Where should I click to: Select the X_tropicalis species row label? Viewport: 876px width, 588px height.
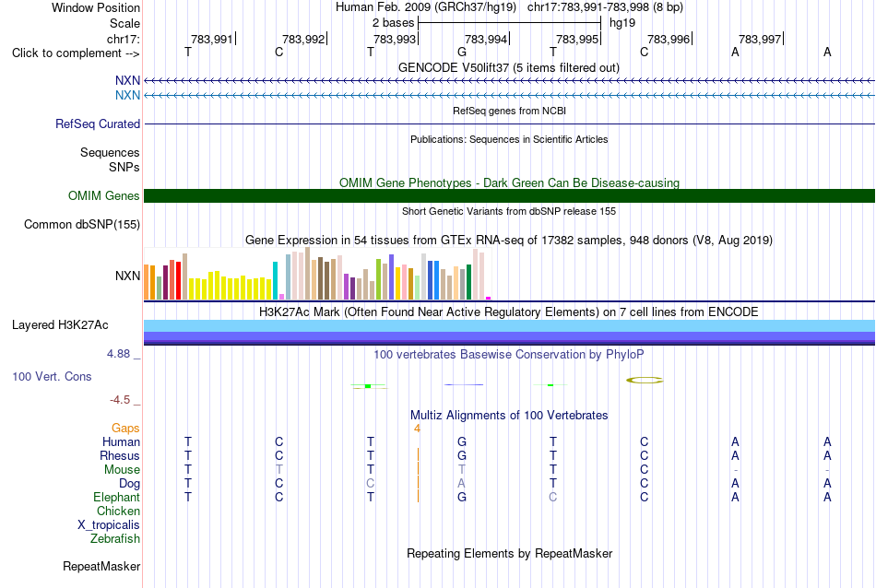coord(109,525)
